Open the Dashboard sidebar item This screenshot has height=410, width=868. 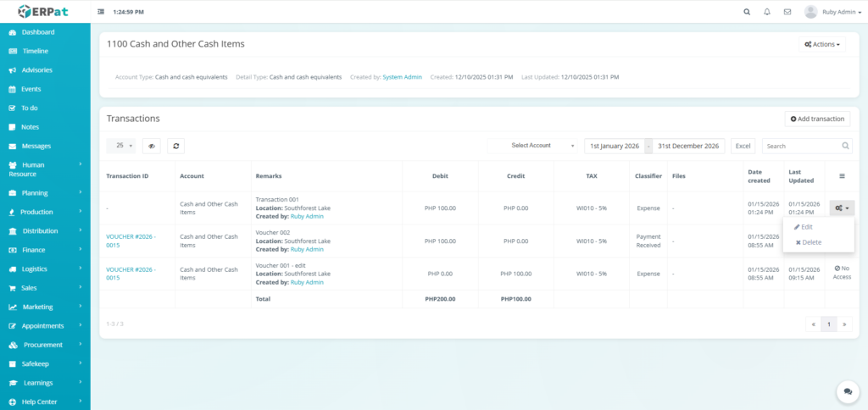[x=37, y=32]
